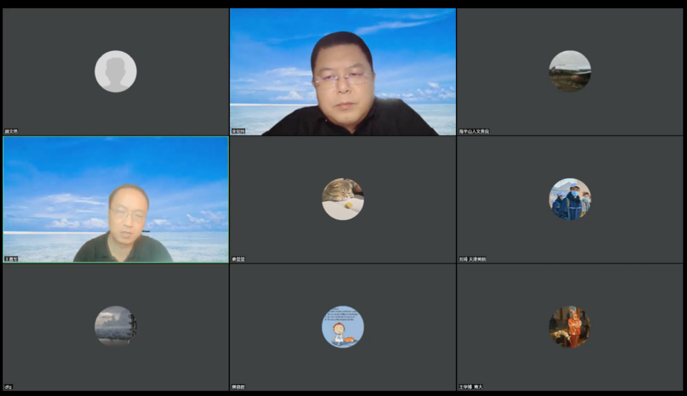Click the landscape photo avatar top right
This screenshot has width=687, height=396.
coord(570,71)
